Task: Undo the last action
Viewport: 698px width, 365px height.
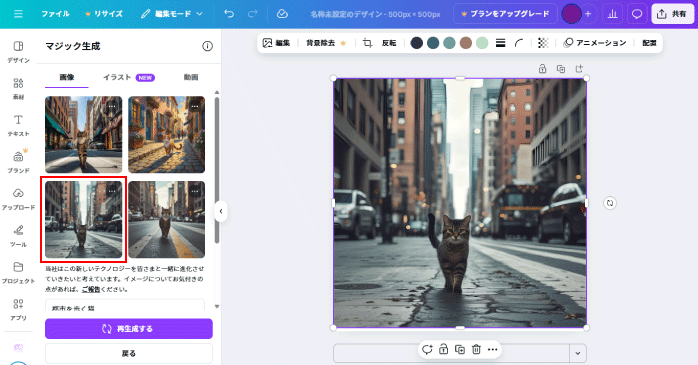Action: 229,14
